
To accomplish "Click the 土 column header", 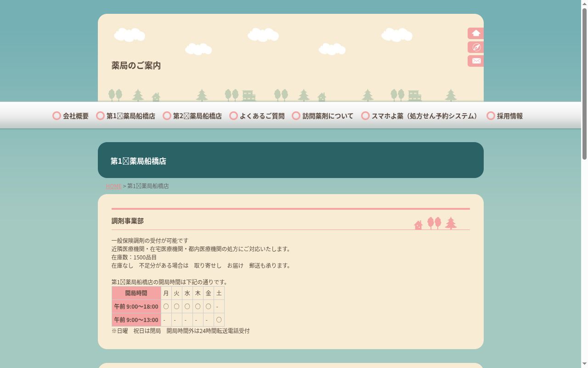I will pos(219,293).
